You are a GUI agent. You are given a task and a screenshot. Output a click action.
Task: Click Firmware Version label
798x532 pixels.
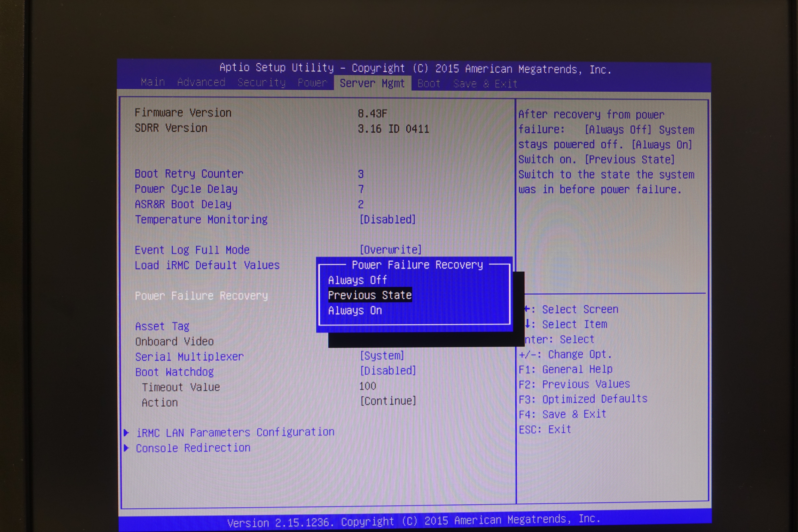point(183,113)
